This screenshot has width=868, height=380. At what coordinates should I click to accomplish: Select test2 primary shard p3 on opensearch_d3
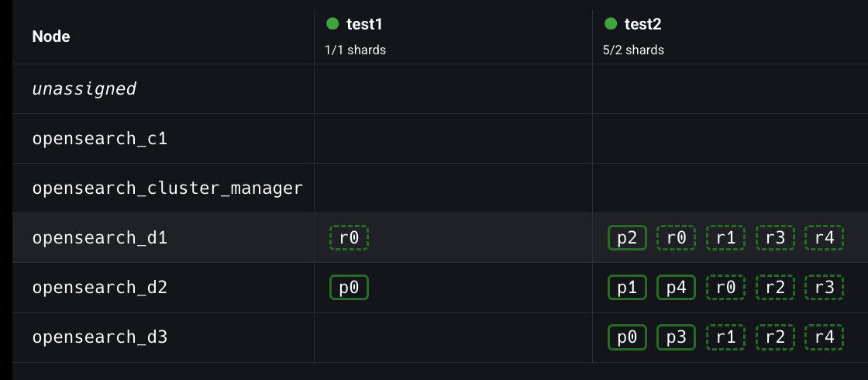676,337
